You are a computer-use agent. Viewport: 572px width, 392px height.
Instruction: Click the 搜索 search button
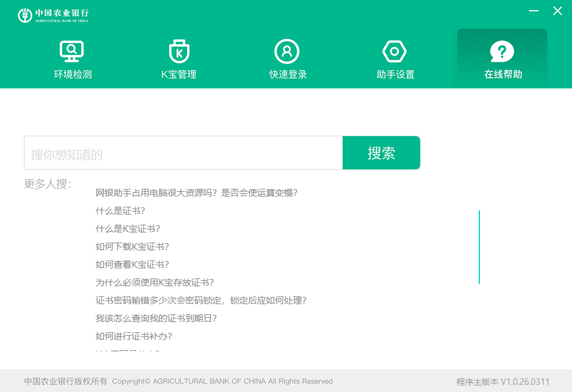[x=381, y=153]
